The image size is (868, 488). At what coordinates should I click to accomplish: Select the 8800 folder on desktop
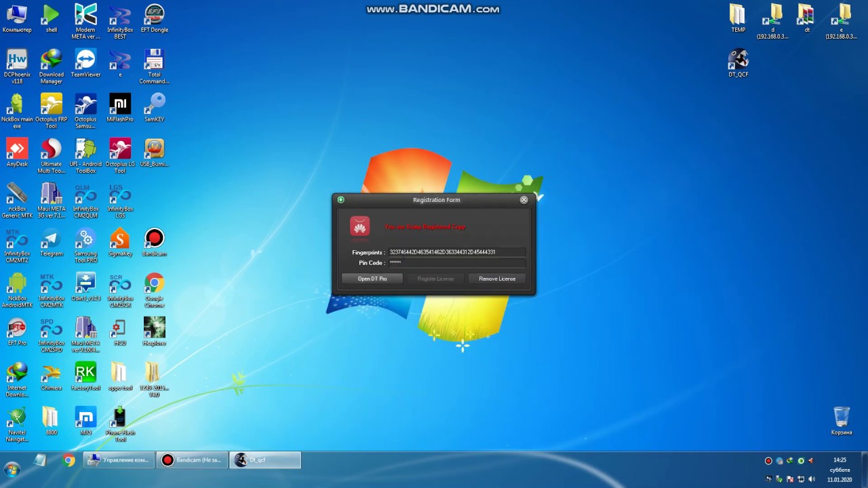[x=51, y=421]
